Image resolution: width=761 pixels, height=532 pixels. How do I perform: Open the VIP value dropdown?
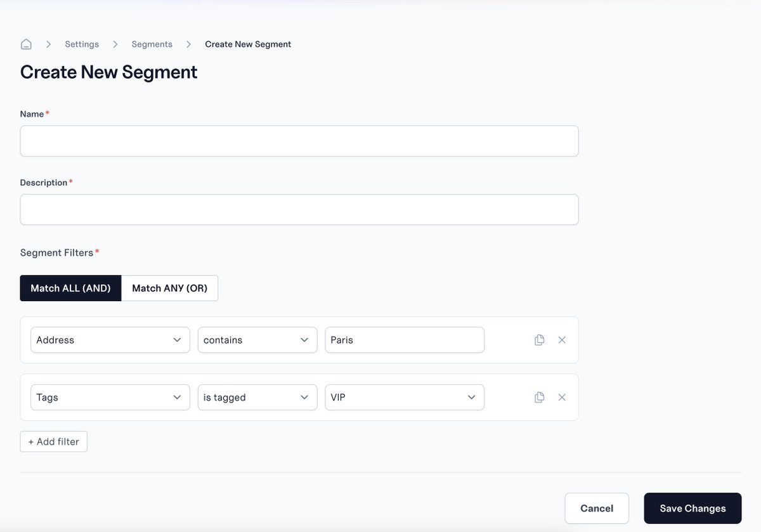405,397
